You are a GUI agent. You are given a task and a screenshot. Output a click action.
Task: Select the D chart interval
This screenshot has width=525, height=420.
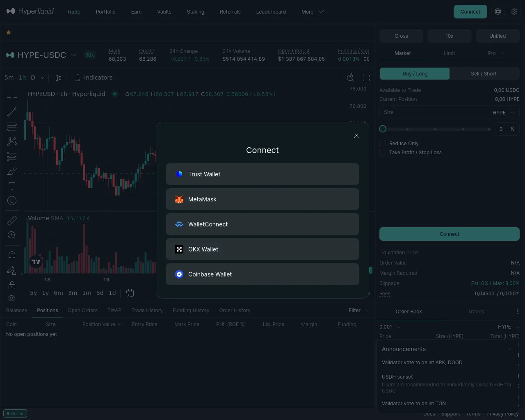[x=33, y=78]
